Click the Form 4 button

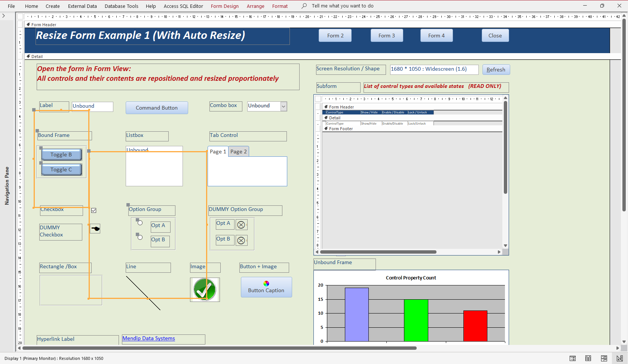(436, 36)
